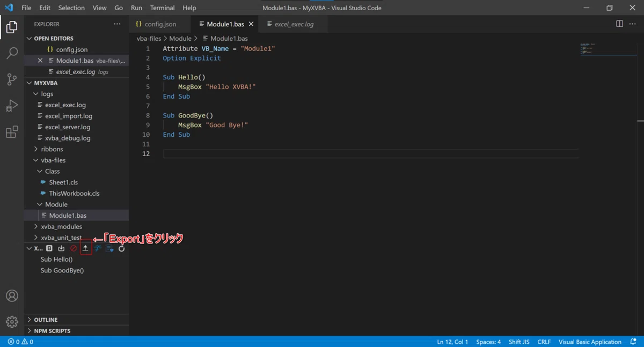
Task: Open Explorer panel's Views and More Actions
Action: (117, 24)
